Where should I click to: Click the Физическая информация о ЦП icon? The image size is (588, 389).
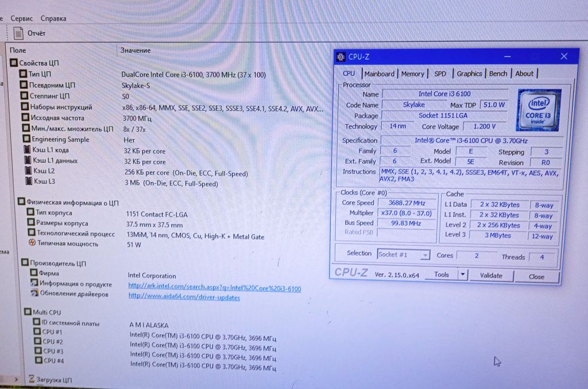click(x=22, y=202)
